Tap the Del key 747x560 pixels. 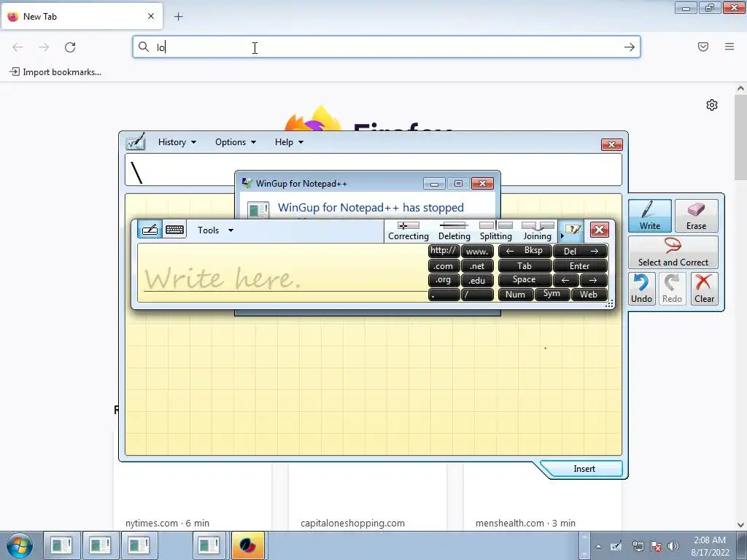click(580, 251)
